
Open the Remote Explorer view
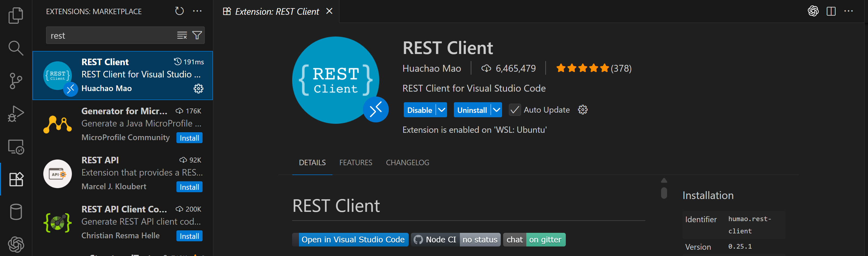pyautogui.click(x=16, y=147)
